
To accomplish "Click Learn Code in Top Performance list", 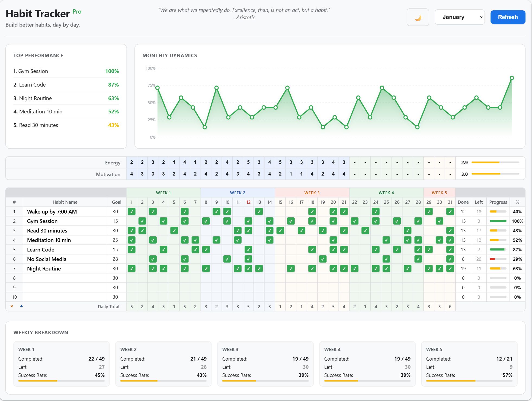I will pos(32,85).
